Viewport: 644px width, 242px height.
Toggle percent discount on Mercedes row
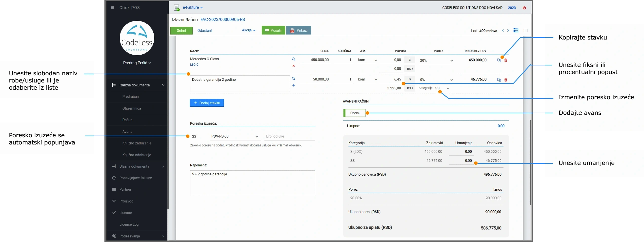(409, 60)
